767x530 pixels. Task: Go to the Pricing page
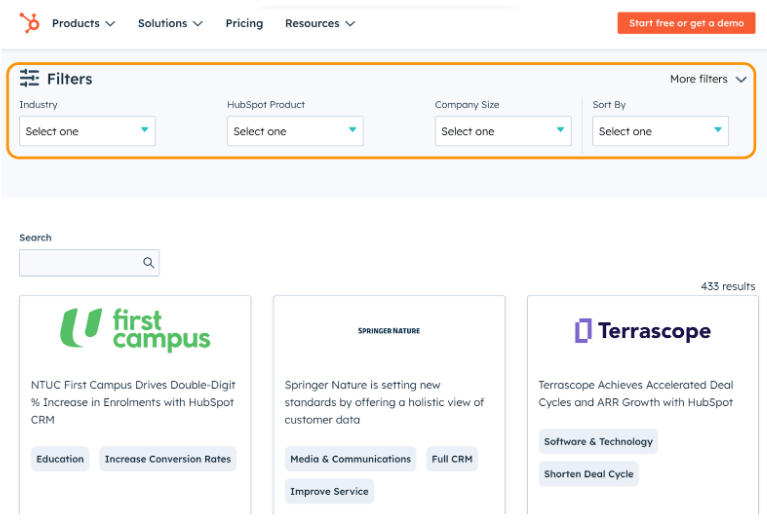click(244, 23)
